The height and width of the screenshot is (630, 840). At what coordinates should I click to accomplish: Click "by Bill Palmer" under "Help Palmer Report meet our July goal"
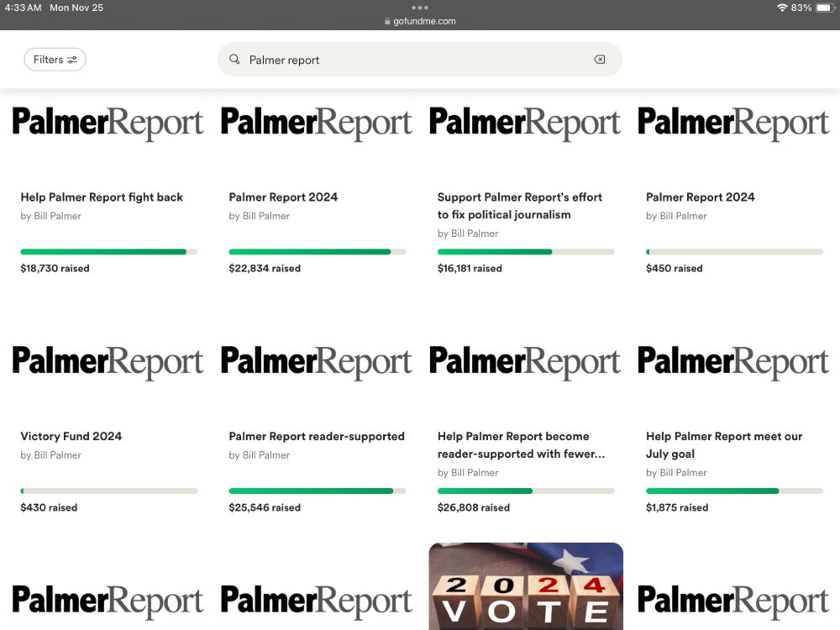(x=676, y=472)
